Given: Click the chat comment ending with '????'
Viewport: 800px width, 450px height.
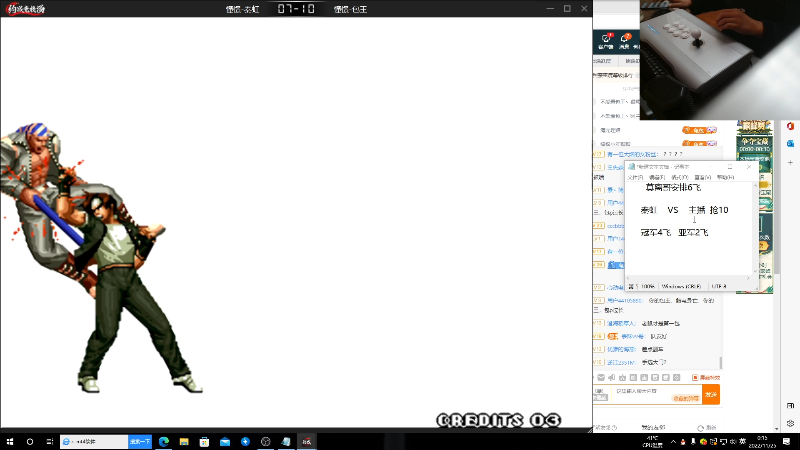Looking at the screenshot, I should tap(672, 154).
